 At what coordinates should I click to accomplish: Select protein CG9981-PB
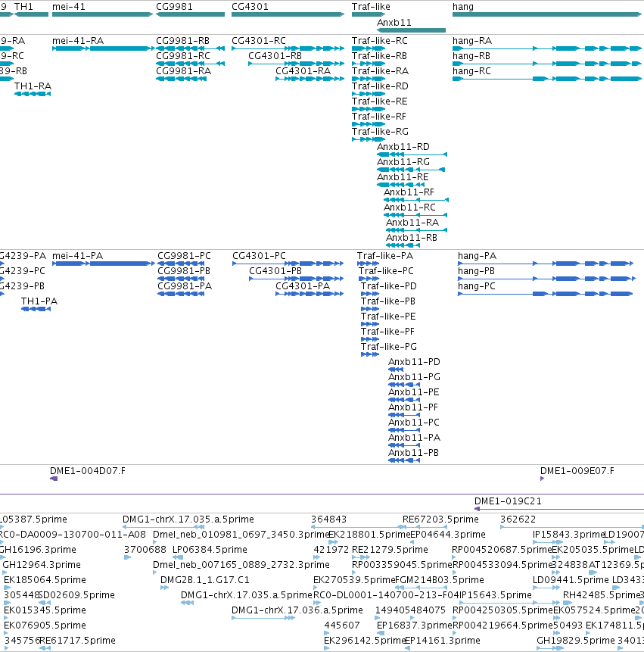click(181, 279)
